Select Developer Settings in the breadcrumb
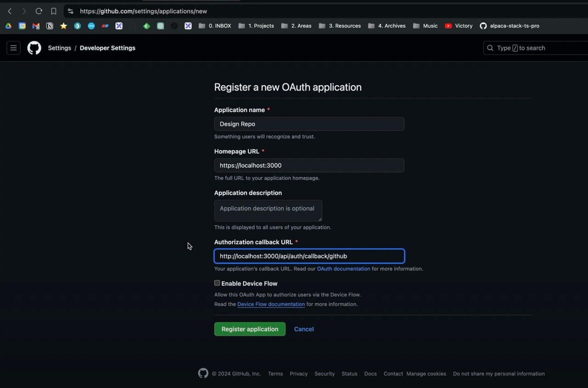Viewport: 588px width, 388px height. (x=107, y=48)
